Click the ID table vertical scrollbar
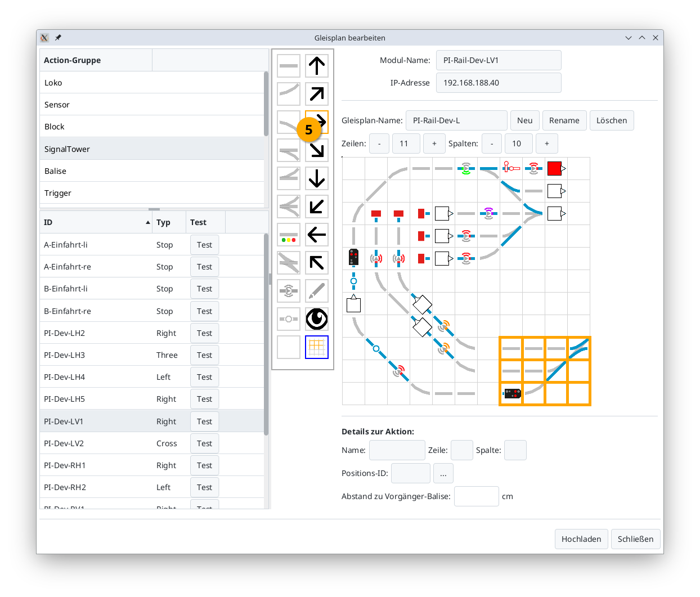 (x=266, y=338)
